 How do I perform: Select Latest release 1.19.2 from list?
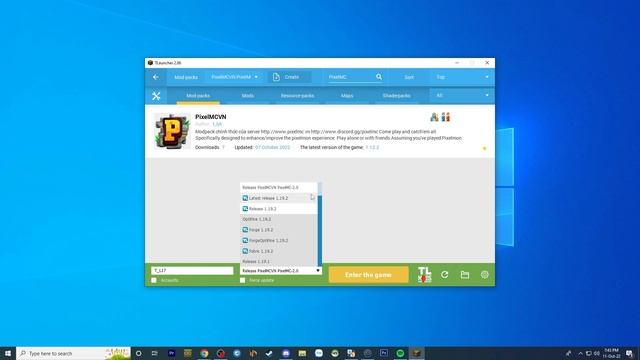point(279,198)
